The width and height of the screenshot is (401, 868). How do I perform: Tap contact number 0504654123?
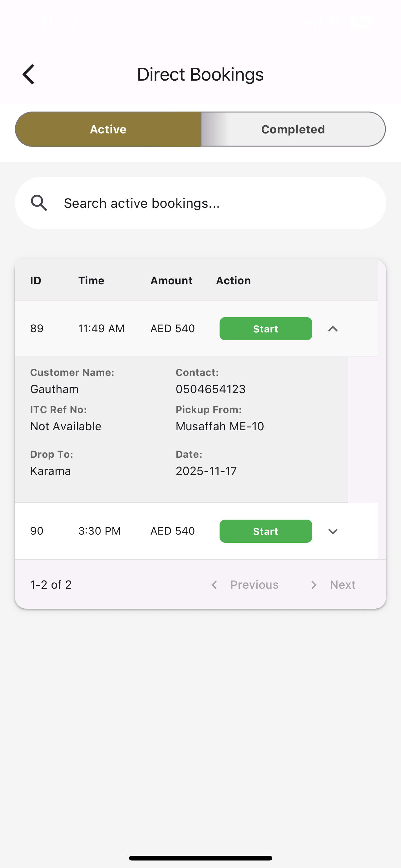(211, 389)
